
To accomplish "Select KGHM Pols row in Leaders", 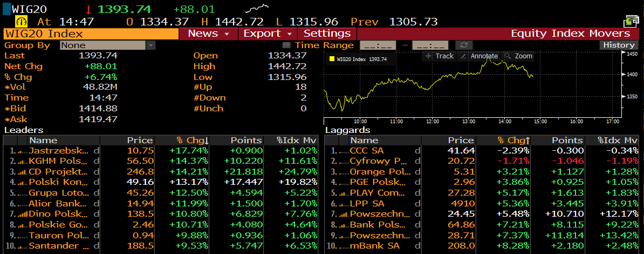I will [161, 161].
